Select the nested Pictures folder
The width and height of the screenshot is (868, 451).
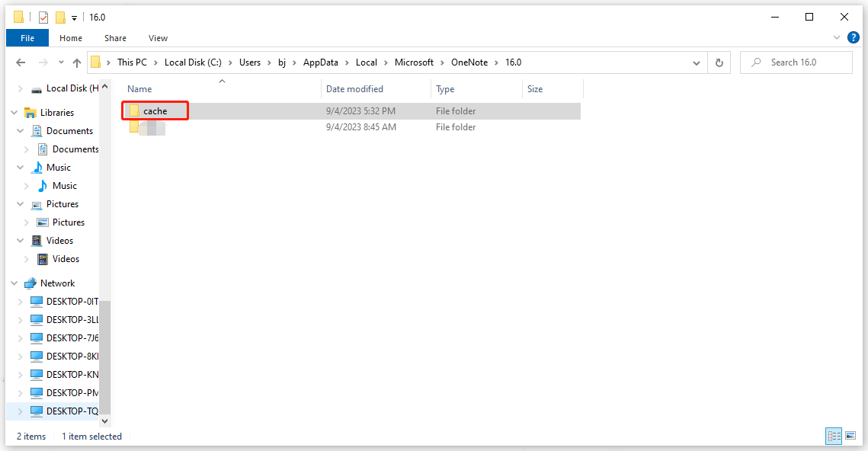pyautogui.click(x=68, y=222)
